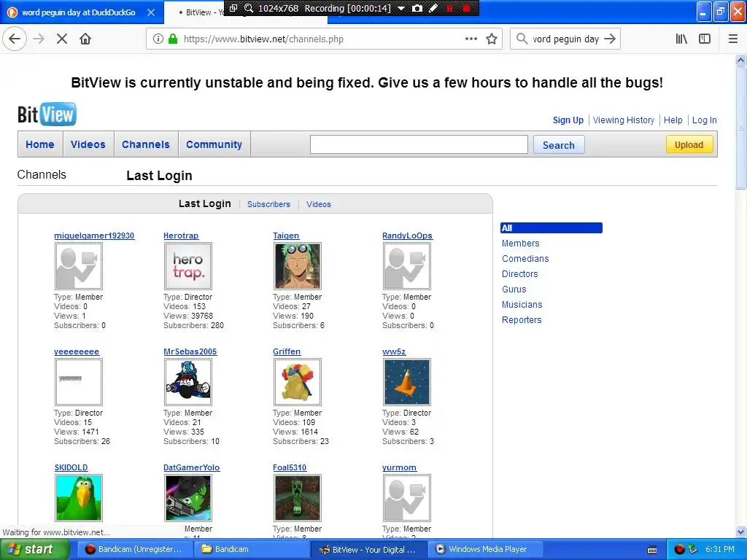Filter channels by Reporters
Viewport: 747px width, 560px height.
pos(521,320)
